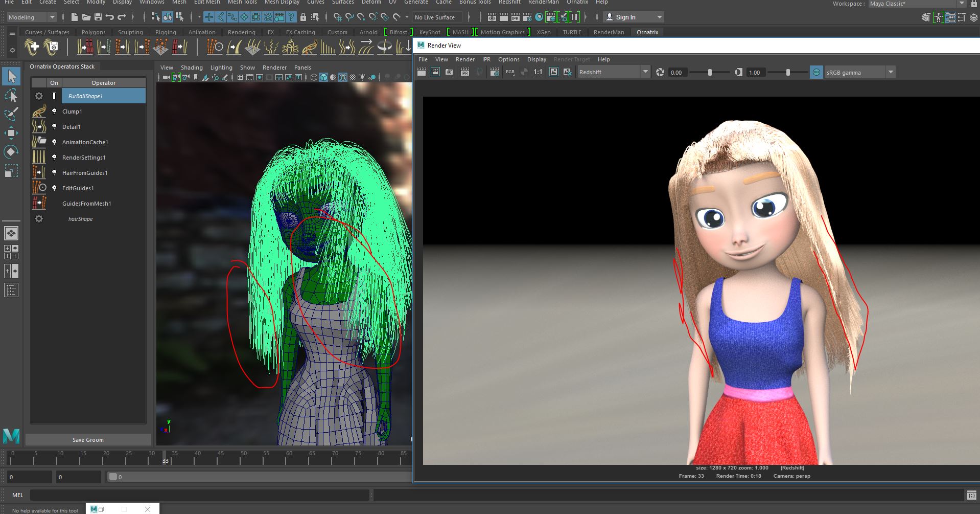This screenshot has width=980, height=514.
Task: Click the Save Groom button
Action: 88,440
